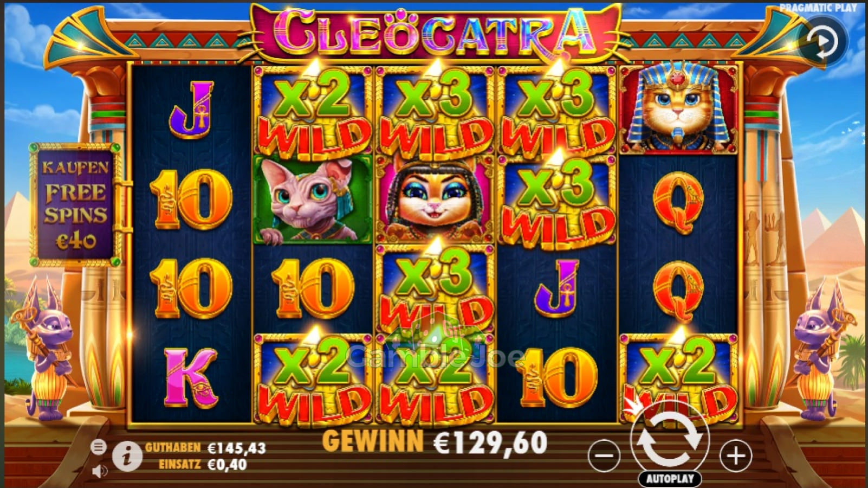Select the green sphynx cat symbol
The width and height of the screenshot is (868, 488).
coord(313,199)
